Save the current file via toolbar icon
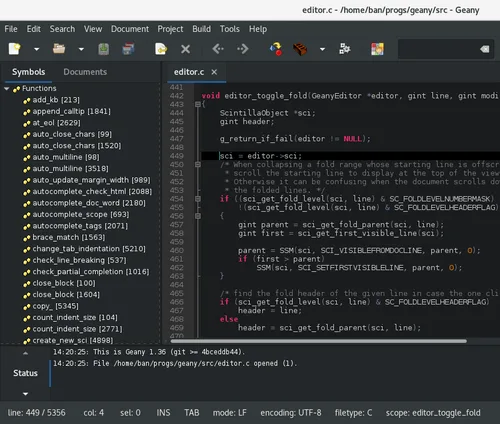 click(x=104, y=49)
